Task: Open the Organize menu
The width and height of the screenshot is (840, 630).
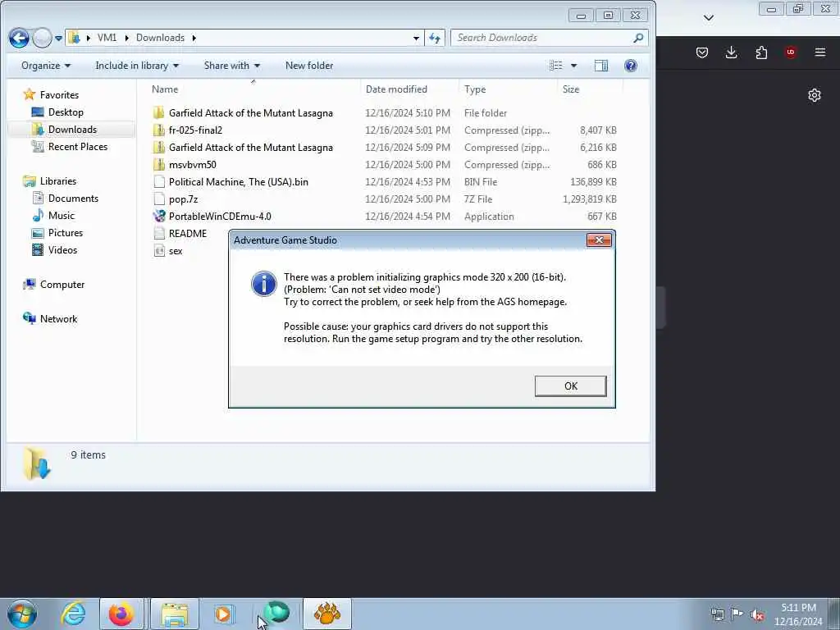Action: pyautogui.click(x=46, y=66)
